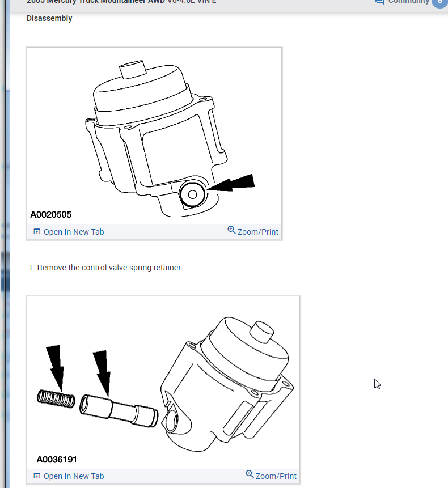Image resolution: width=448 pixels, height=488 pixels.
Task: Click Zoom/Print for diagram A0036191
Action: [271, 476]
